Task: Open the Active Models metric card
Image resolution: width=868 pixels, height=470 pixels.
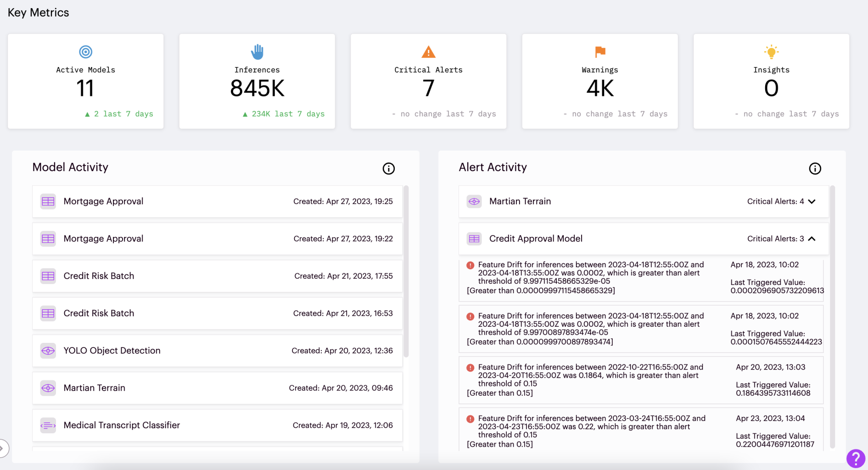Action: [86, 81]
